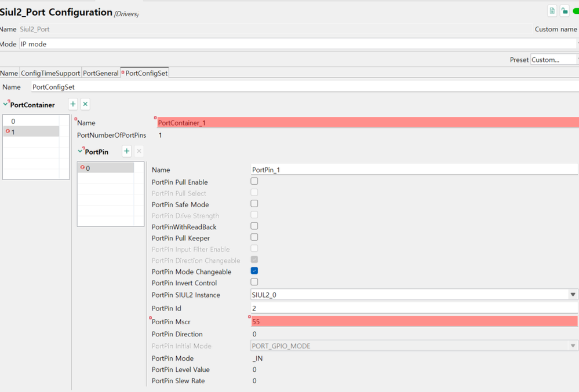The height and width of the screenshot is (392, 579).
Task: Click disabled PortPin Drive Strength checkbox
Action: click(254, 215)
